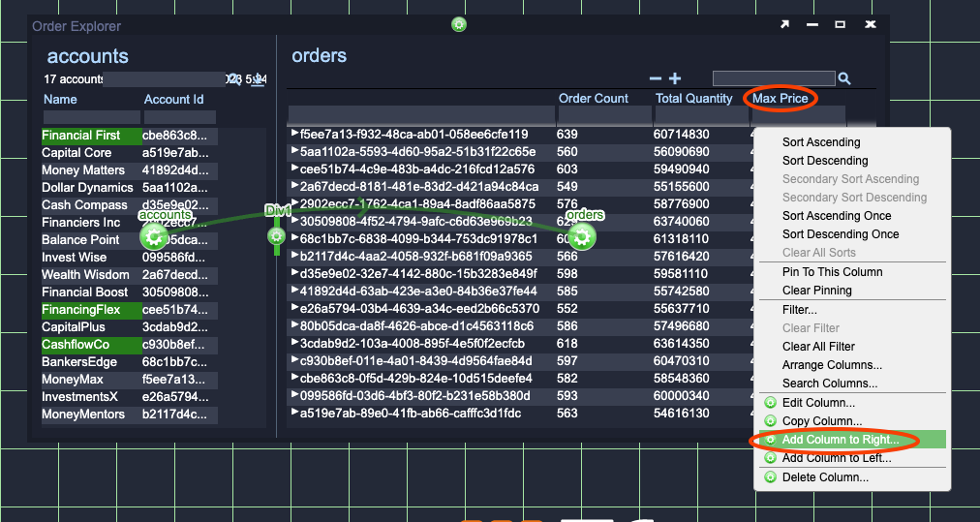Focus the Order Count filter field
This screenshot has width=980, height=522.
click(605, 115)
